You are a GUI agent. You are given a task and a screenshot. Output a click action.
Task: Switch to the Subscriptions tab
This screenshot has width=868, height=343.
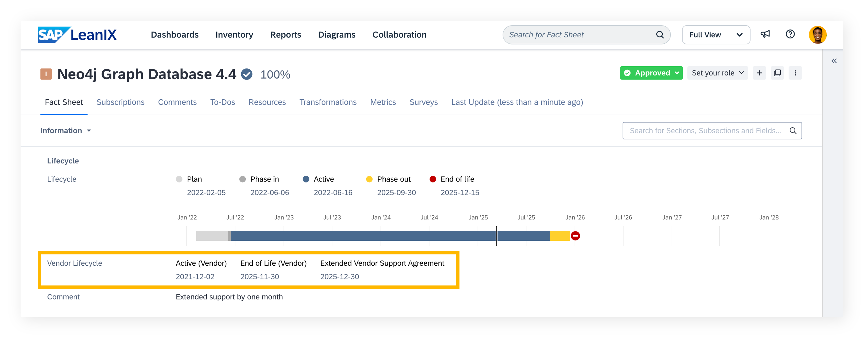coord(120,102)
